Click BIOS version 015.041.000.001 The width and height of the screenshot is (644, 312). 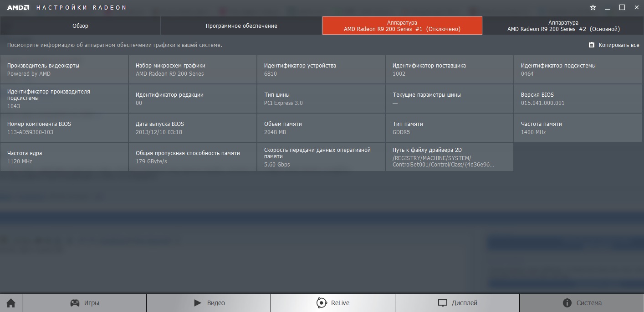click(x=543, y=103)
